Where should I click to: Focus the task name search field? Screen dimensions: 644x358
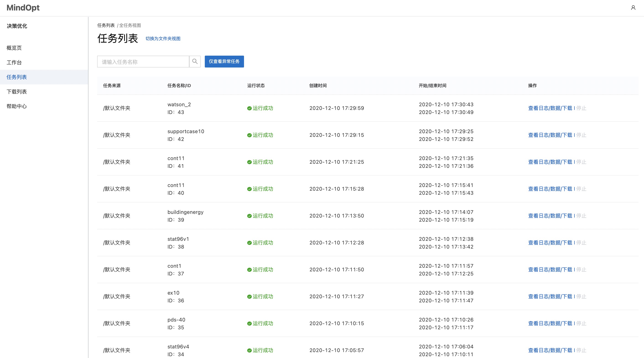143,62
